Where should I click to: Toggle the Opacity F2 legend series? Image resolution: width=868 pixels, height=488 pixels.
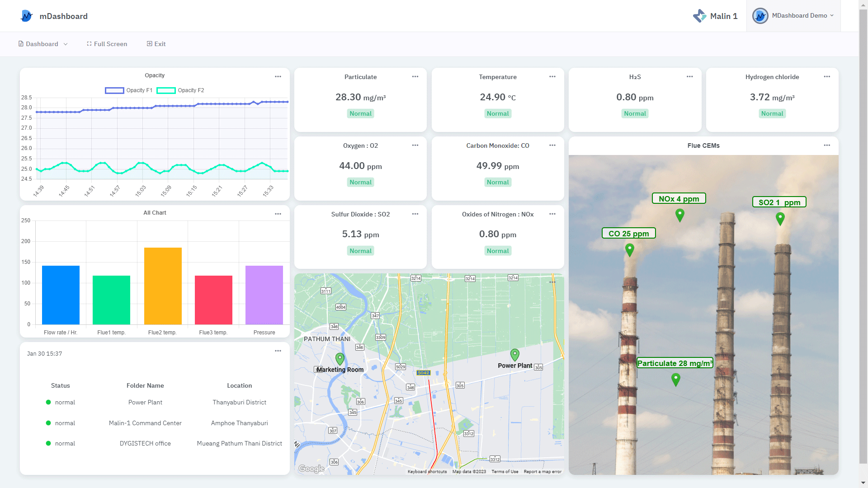pos(180,90)
